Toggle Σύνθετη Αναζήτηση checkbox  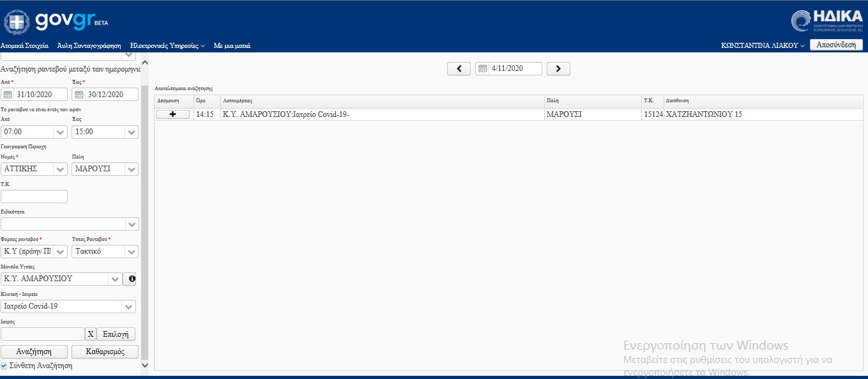pos(4,366)
